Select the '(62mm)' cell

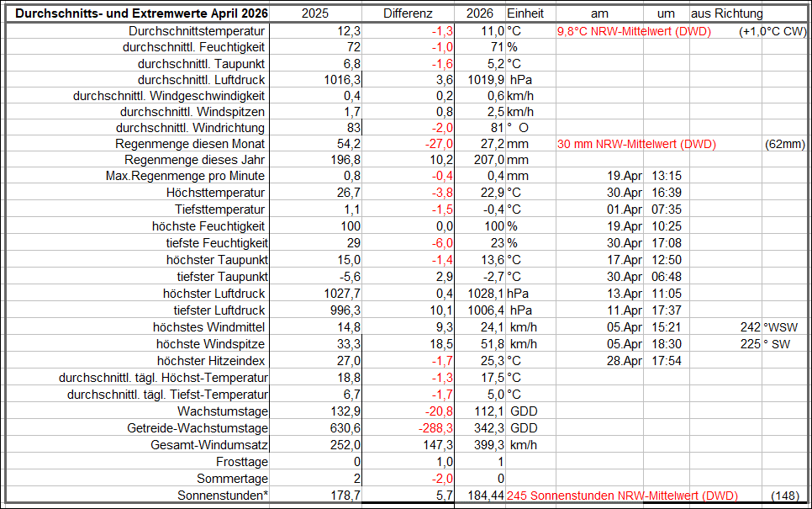(785, 144)
